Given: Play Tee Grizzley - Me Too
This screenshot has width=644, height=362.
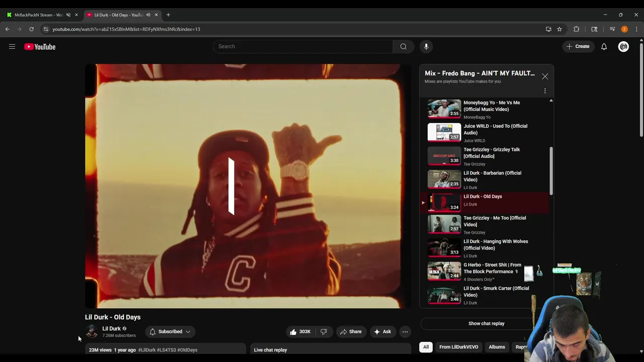Looking at the screenshot, I should [x=484, y=225].
